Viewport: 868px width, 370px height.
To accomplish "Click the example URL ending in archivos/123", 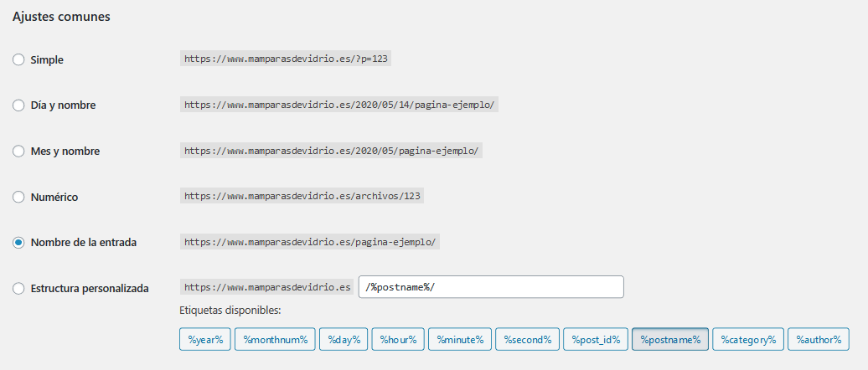I will point(302,196).
